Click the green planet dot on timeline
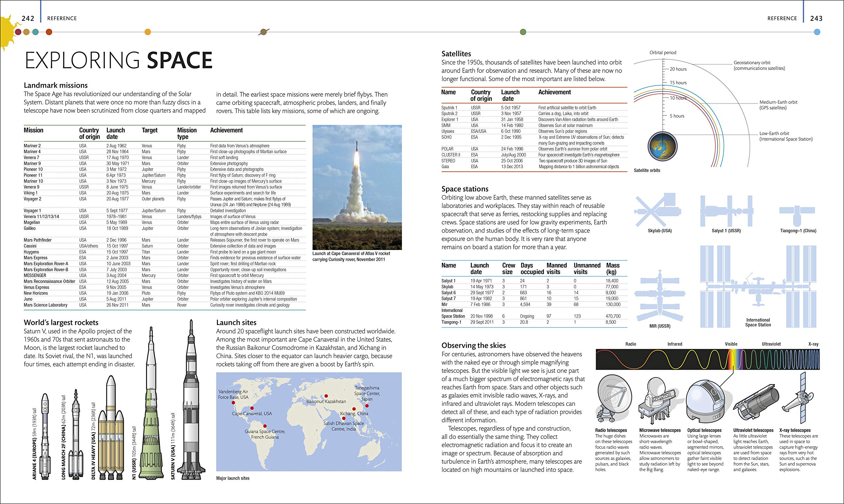 click(x=523, y=32)
